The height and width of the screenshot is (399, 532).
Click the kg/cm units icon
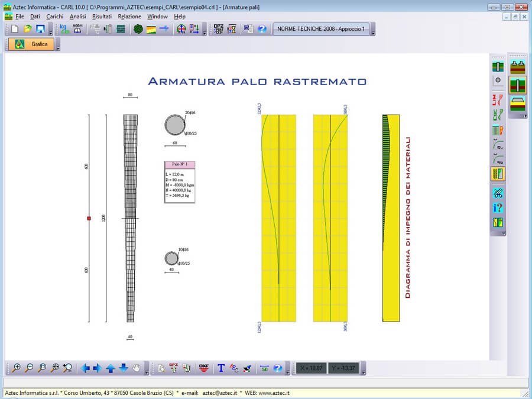tap(64, 29)
